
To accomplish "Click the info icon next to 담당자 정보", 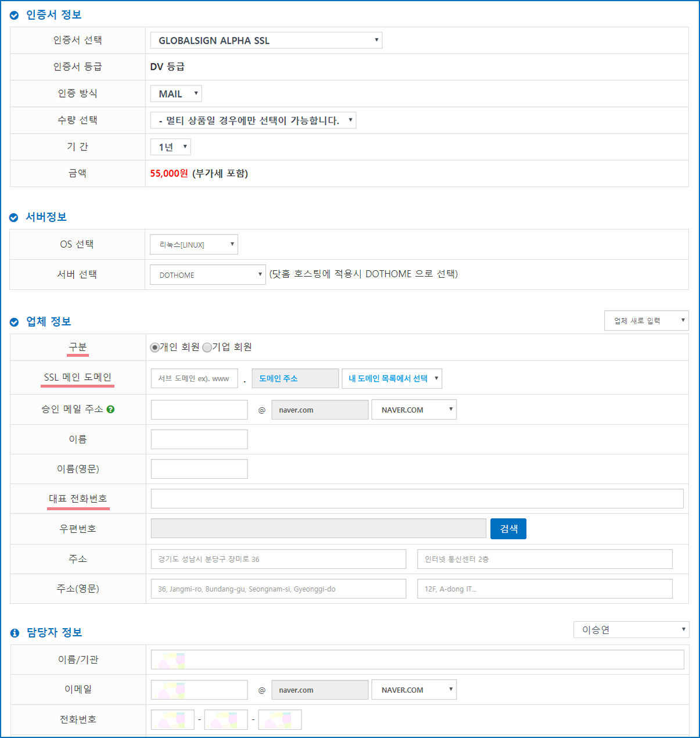I will pos(15,633).
